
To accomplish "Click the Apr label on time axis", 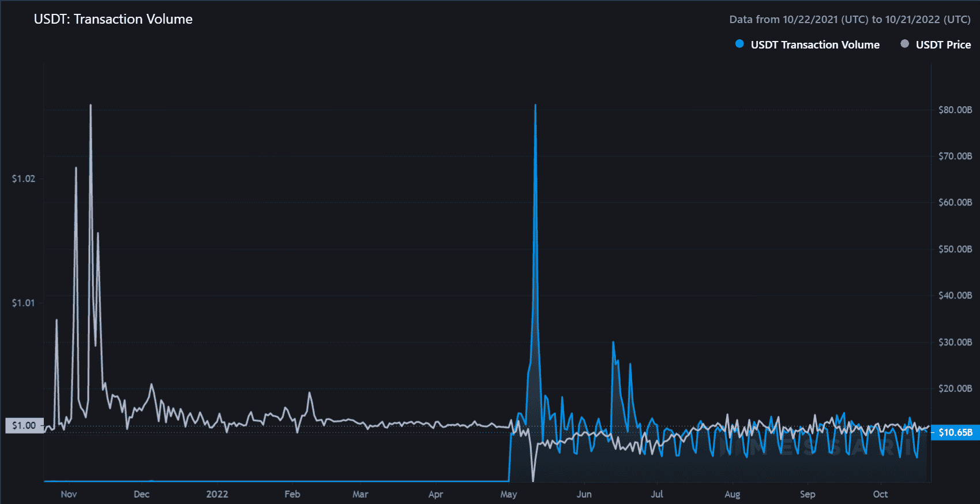I will 435,494.
